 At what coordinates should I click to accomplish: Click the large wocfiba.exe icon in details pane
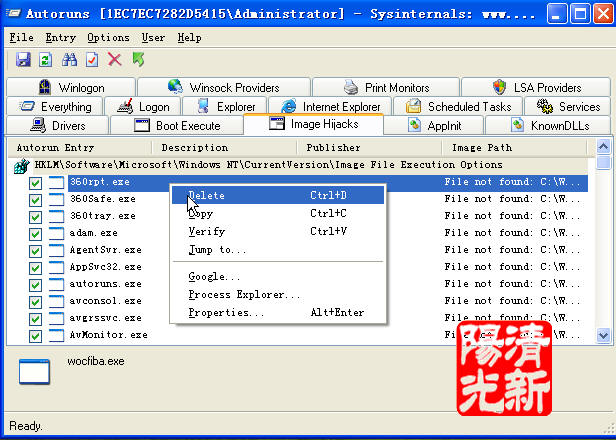click(x=34, y=372)
